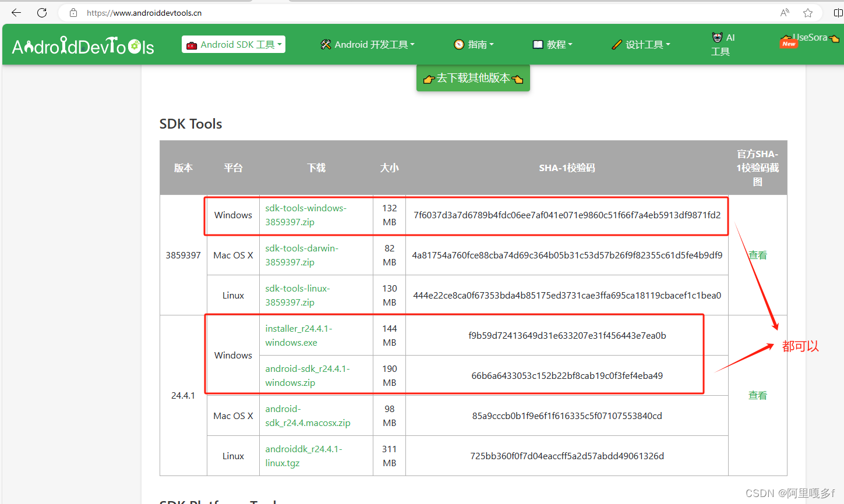Click the 130 MB size cell

(x=389, y=295)
